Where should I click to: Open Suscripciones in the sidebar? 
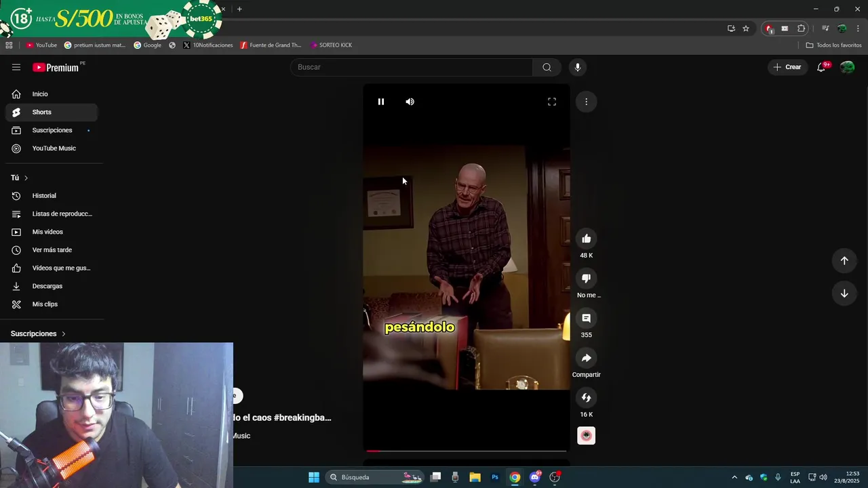(x=52, y=130)
